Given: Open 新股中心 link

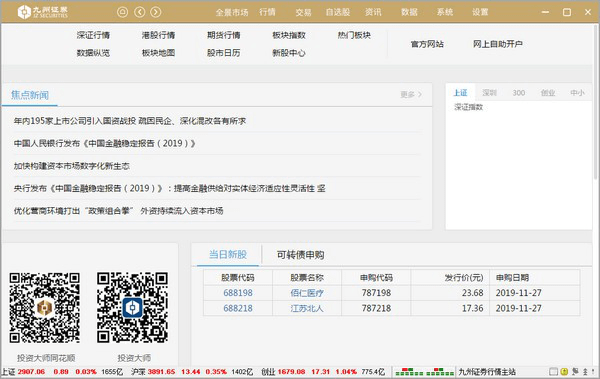Looking at the screenshot, I should click(x=289, y=53).
